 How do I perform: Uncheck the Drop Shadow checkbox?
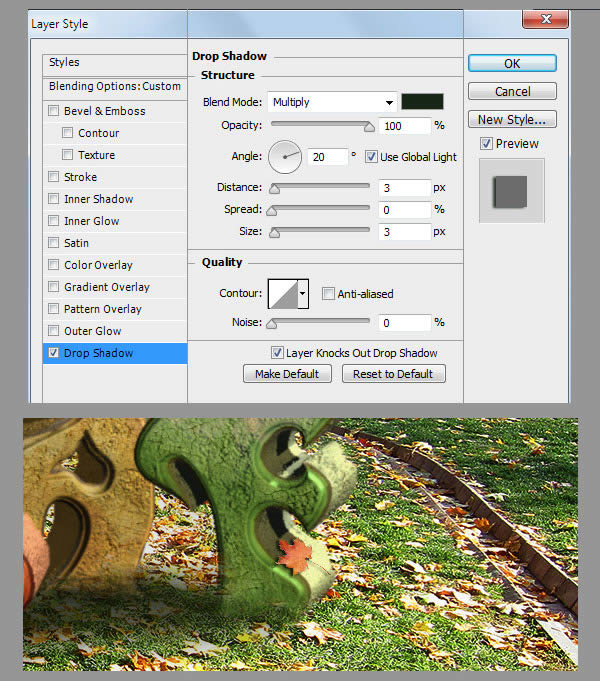(x=53, y=353)
